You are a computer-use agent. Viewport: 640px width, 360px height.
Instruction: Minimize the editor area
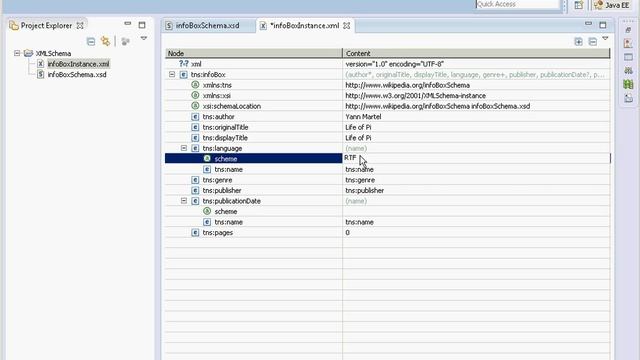[x=588, y=24]
